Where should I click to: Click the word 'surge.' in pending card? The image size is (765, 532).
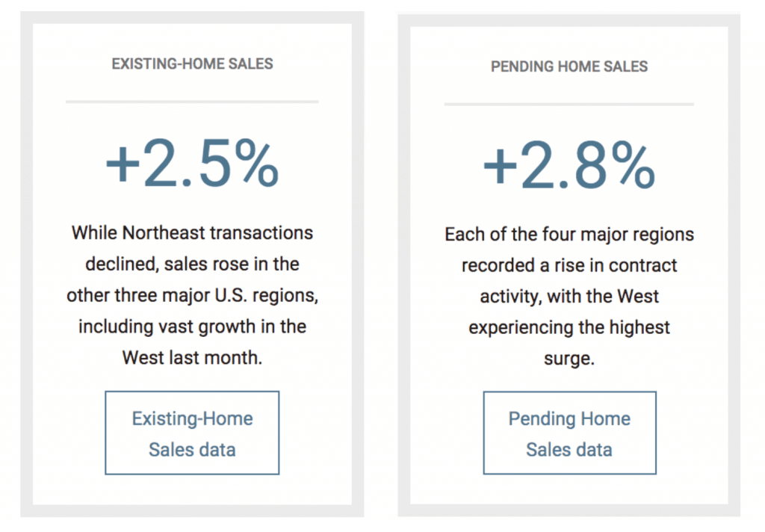569,359
